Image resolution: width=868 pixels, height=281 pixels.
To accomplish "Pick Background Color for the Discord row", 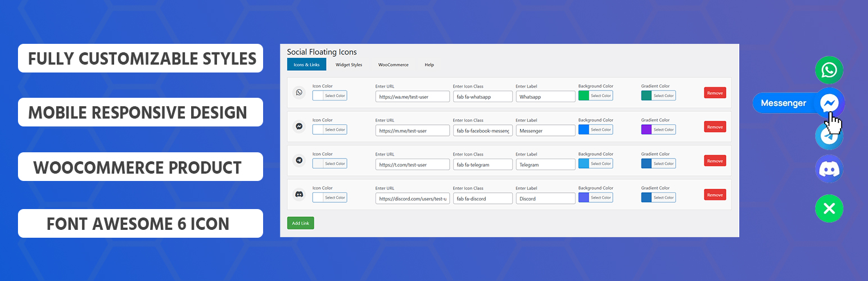I will [x=595, y=197].
